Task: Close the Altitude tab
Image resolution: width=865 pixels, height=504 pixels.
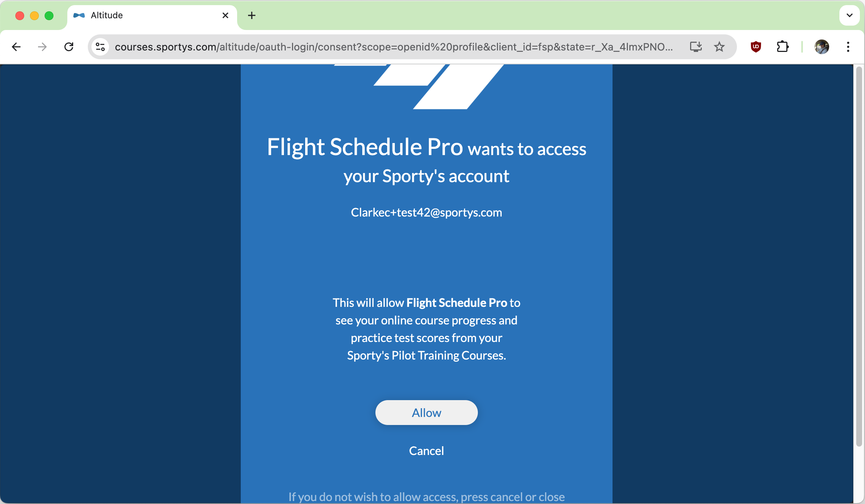Action: coord(225,15)
